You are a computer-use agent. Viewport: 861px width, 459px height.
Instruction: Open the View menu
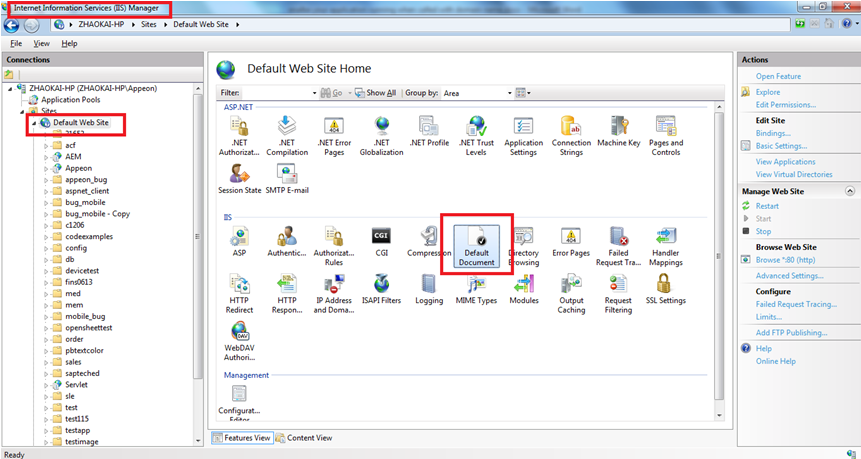click(41, 43)
